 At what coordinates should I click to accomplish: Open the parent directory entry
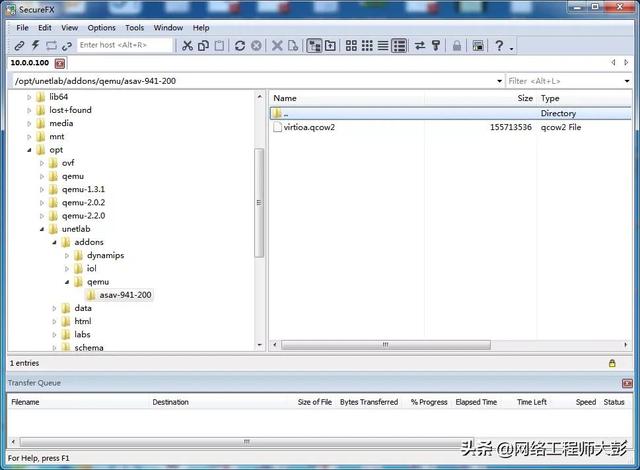click(x=450, y=113)
